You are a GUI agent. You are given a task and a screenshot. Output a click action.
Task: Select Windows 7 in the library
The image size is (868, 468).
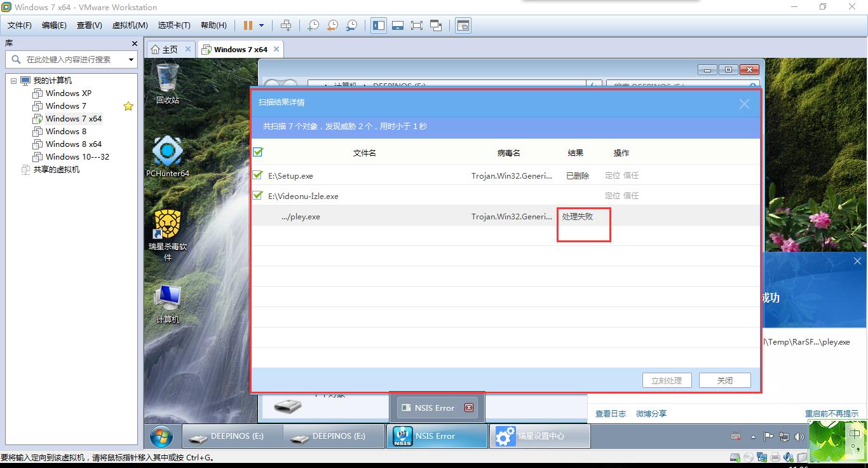click(x=66, y=106)
